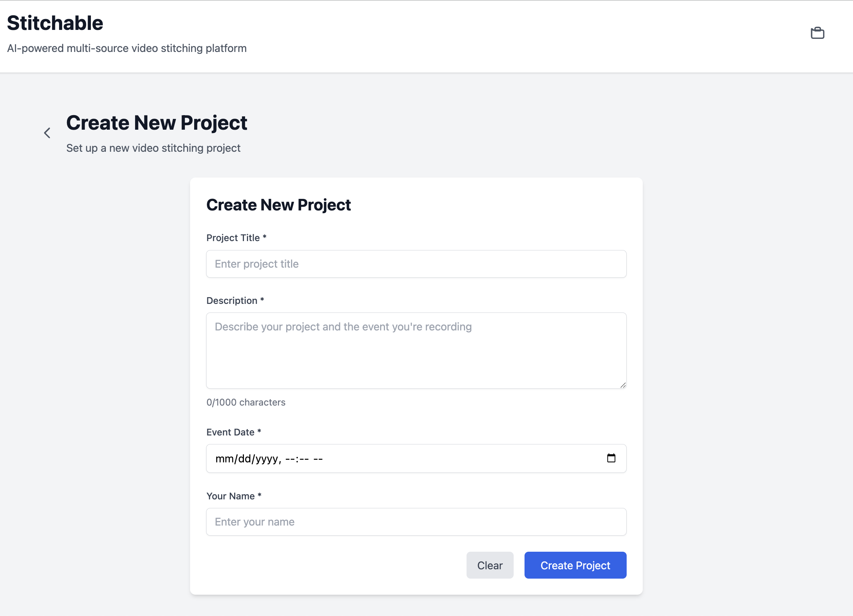Select the month segment of Event Date

coord(224,459)
